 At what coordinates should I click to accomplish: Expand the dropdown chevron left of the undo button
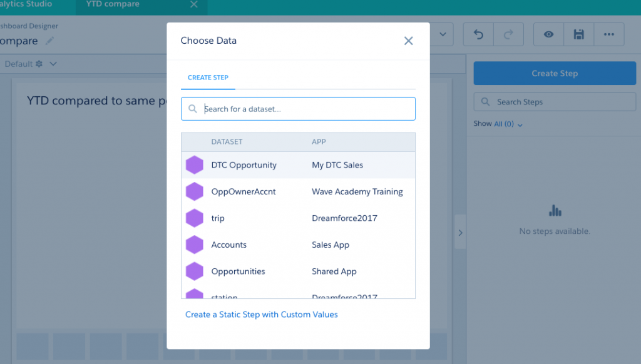[442, 34]
